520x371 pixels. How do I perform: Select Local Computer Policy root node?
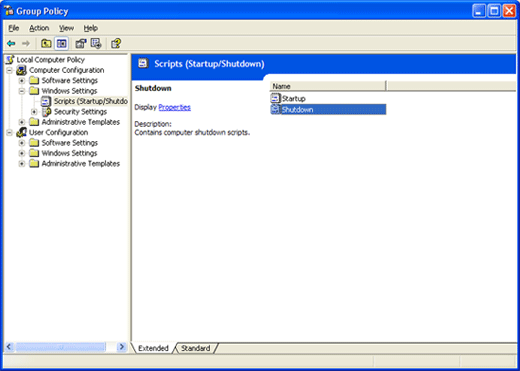click(51, 60)
